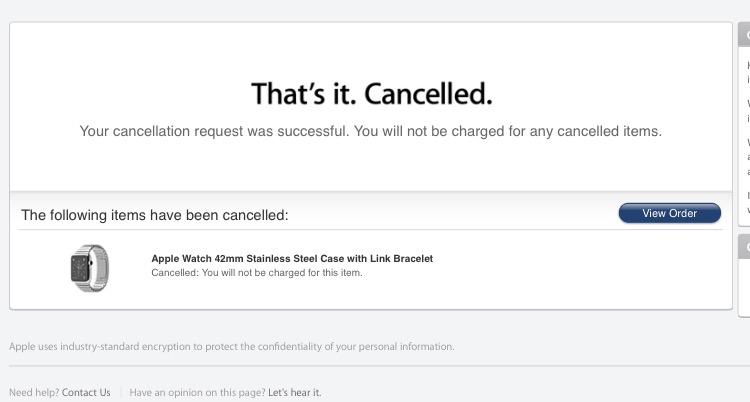This screenshot has width=750, height=402.
Task: Click the industry-standard encryption notice text
Action: pos(231,347)
